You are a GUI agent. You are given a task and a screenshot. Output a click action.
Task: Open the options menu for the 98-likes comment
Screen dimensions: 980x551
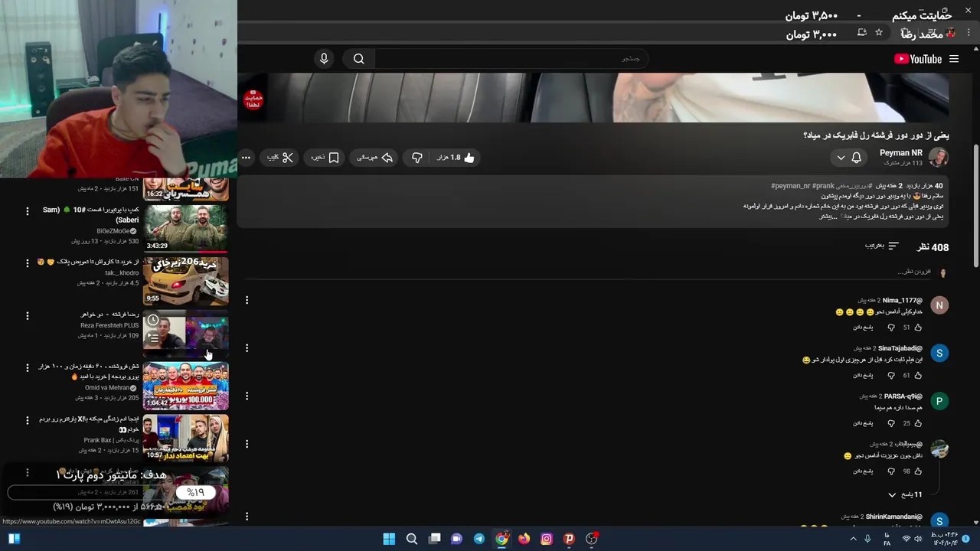coord(247,444)
